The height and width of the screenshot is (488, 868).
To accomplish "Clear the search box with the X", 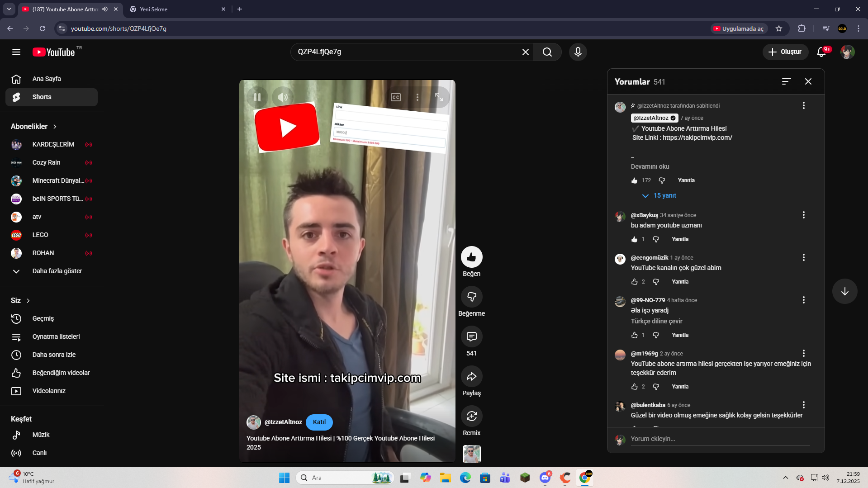I will [x=525, y=52].
